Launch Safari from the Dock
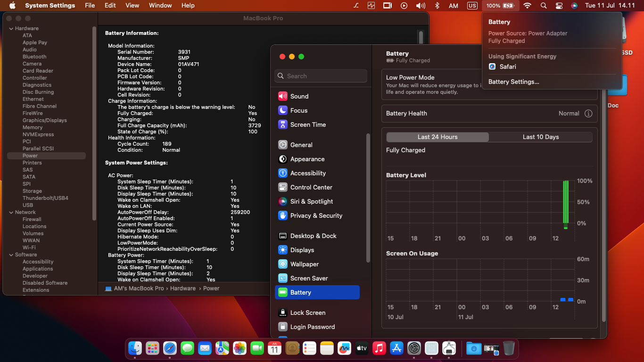 coord(170,348)
